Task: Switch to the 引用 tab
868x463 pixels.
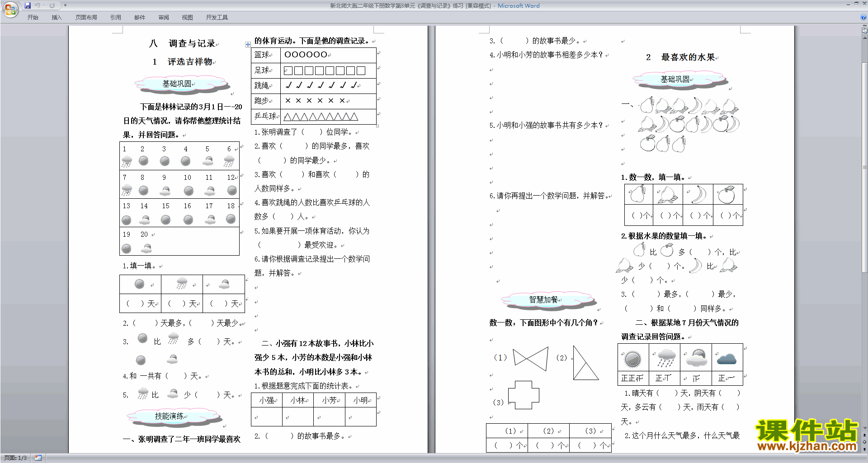Action: pyautogui.click(x=115, y=18)
